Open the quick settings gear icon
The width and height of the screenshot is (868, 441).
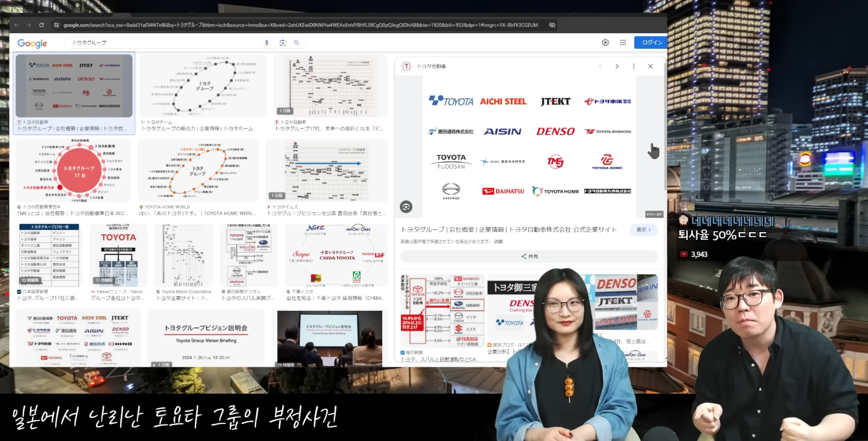605,42
